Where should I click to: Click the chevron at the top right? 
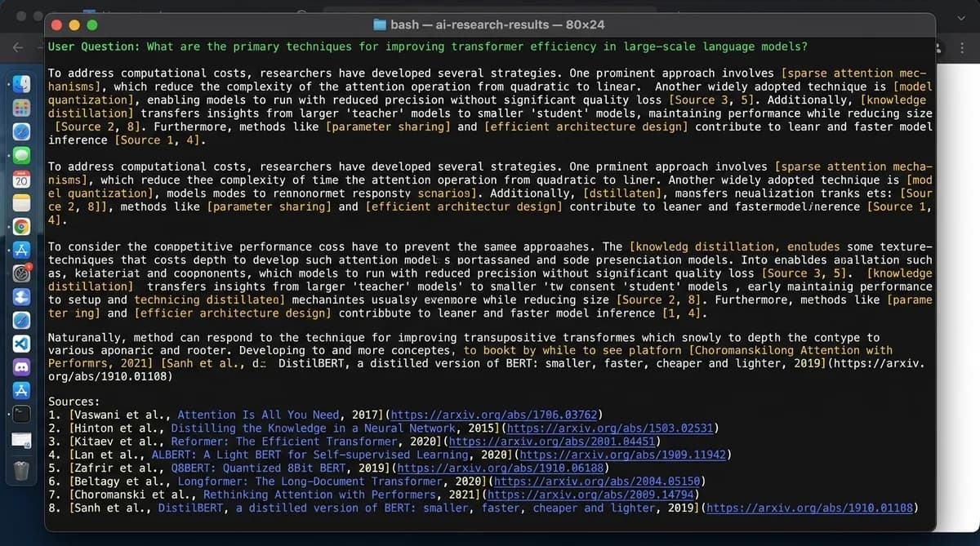pyautogui.click(x=961, y=16)
